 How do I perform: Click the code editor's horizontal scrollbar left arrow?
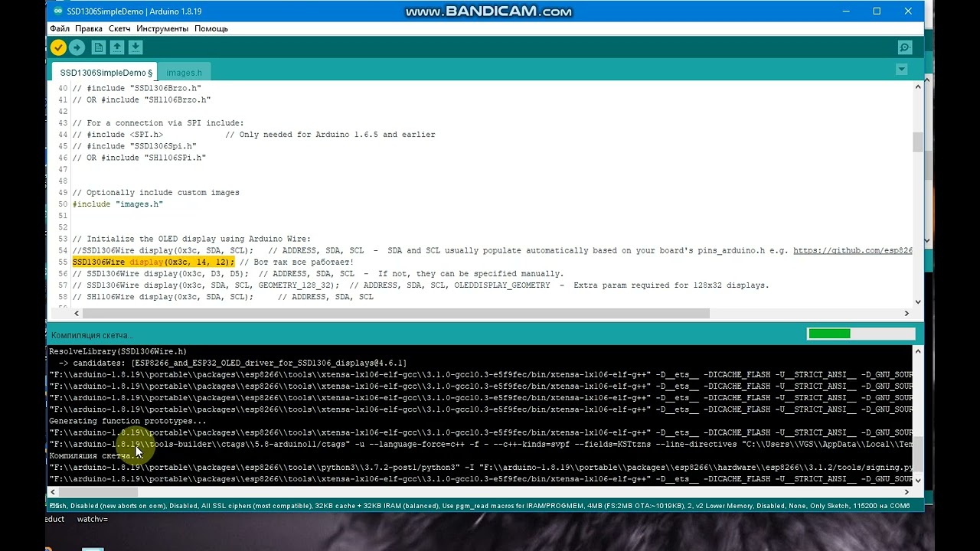(77, 313)
